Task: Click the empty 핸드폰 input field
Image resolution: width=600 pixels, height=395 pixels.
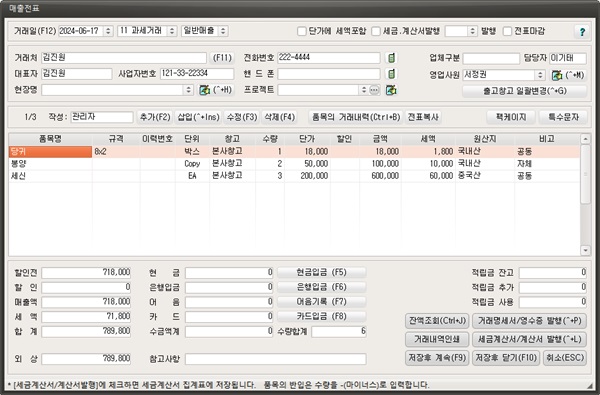Action: click(x=329, y=74)
